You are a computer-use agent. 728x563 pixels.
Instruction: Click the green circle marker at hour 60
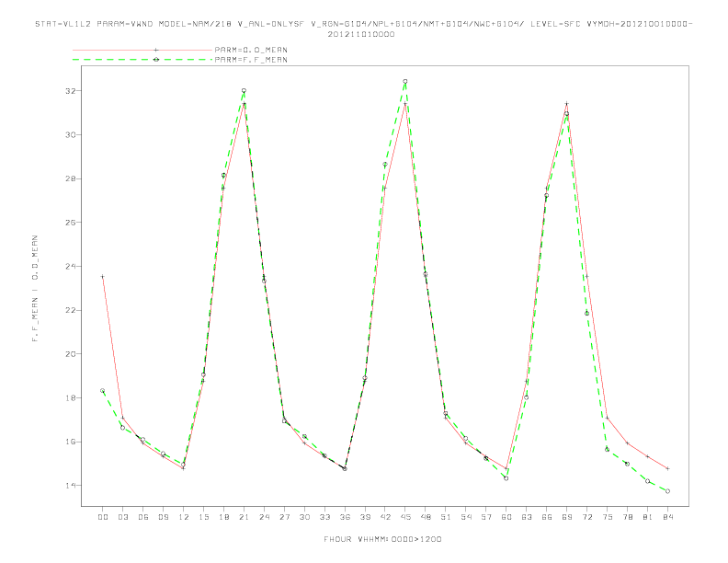[x=506, y=478]
